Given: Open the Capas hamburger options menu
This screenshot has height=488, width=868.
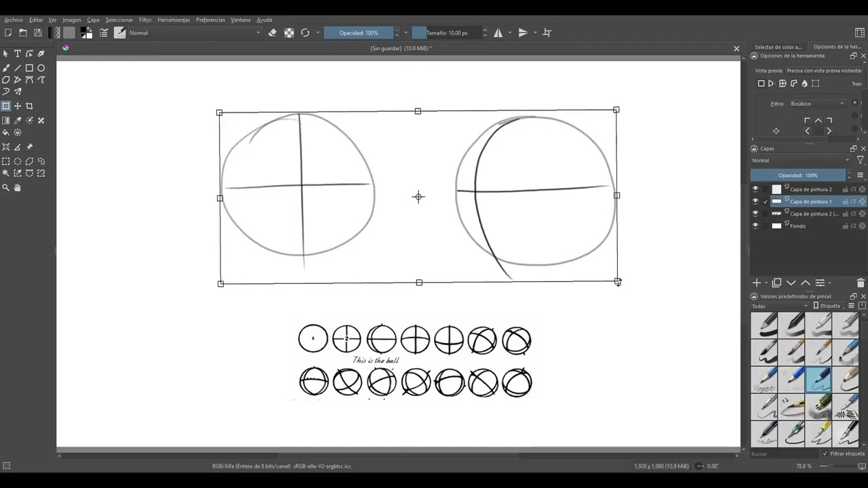Looking at the screenshot, I should (x=860, y=175).
